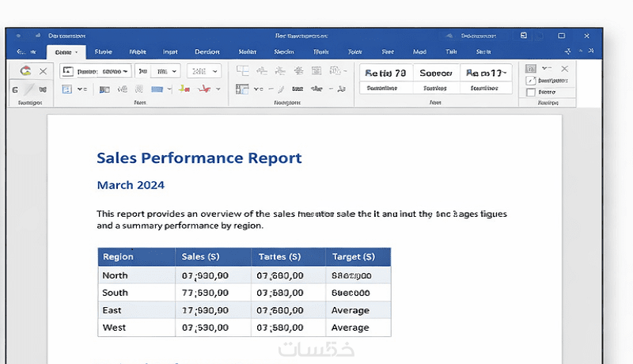
Task: Switch to the Derdon ribbon tab
Action: pos(207,51)
